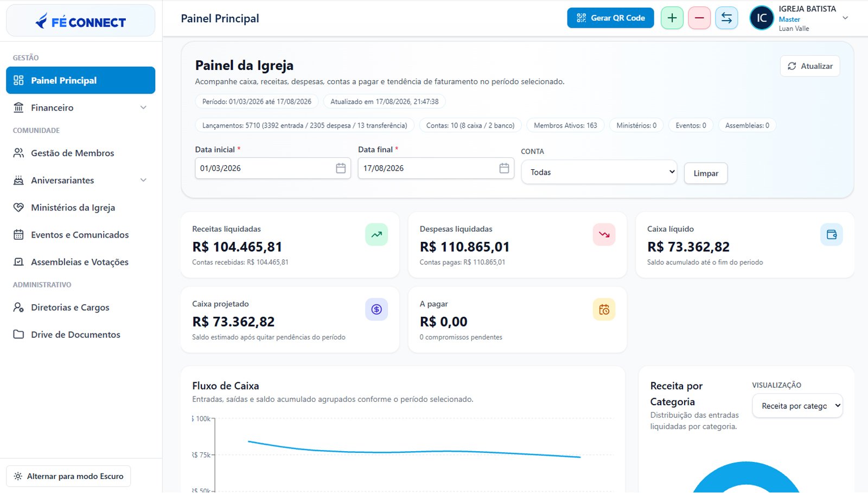This screenshot has width=868, height=493.
Task: Click the bank icon next to Financeiro
Action: click(x=18, y=107)
